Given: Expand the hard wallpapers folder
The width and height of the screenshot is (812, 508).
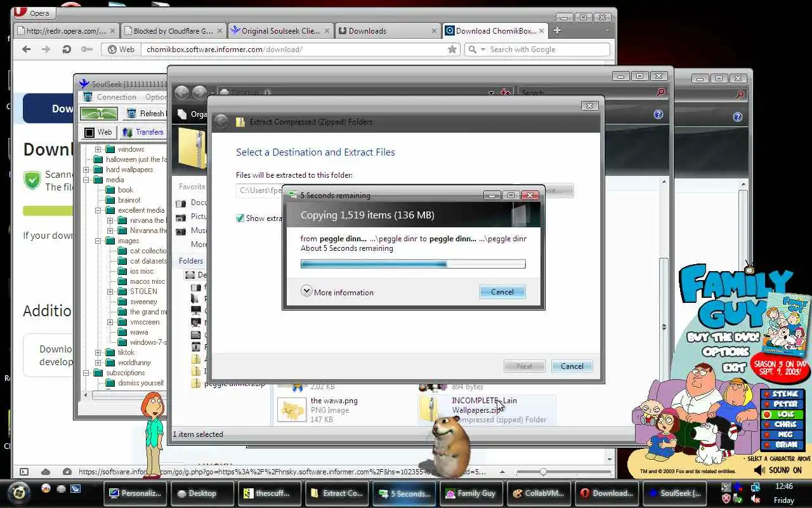Looking at the screenshot, I should [86, 170].
